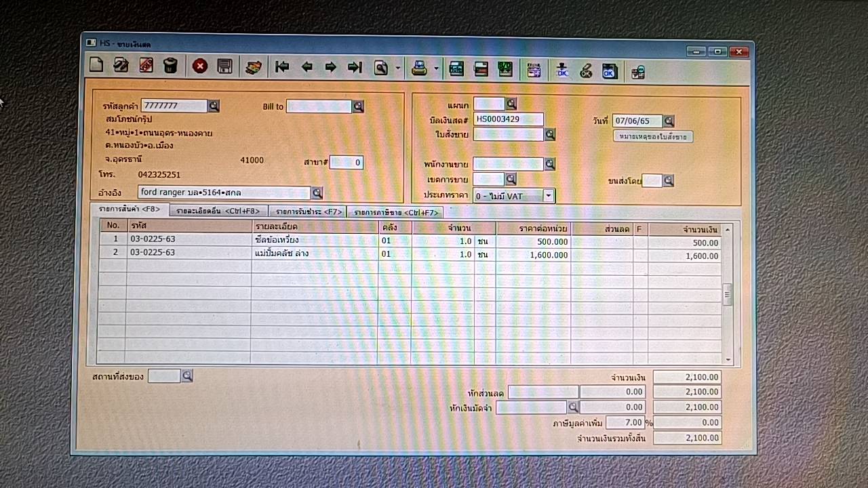
Task: Click the หักส่วนลด input field
Action: 543,392
